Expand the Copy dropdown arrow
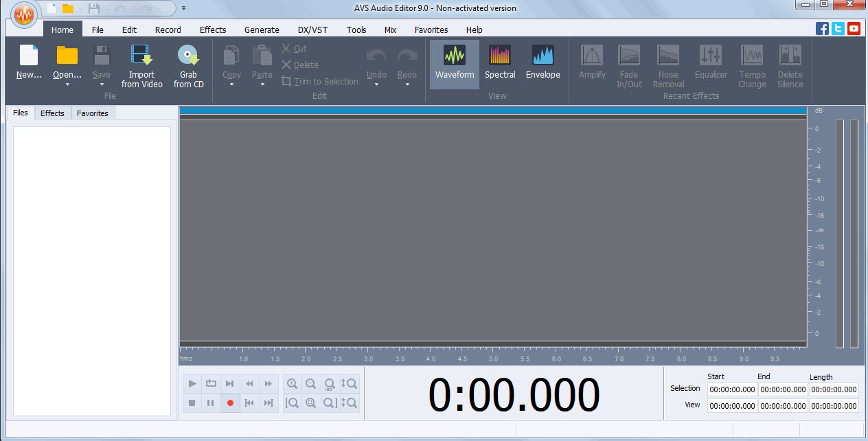This screenshot has height=441, width=868. (x=231, y=84)
